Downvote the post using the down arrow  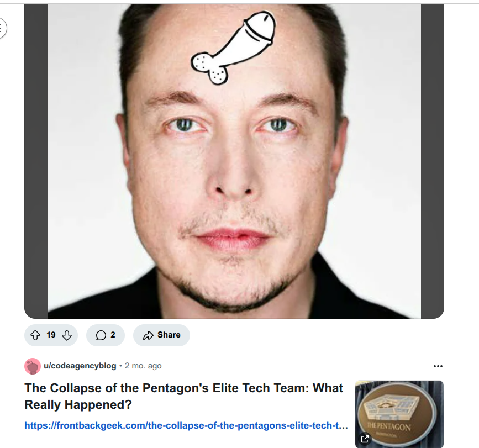[67, 335]
